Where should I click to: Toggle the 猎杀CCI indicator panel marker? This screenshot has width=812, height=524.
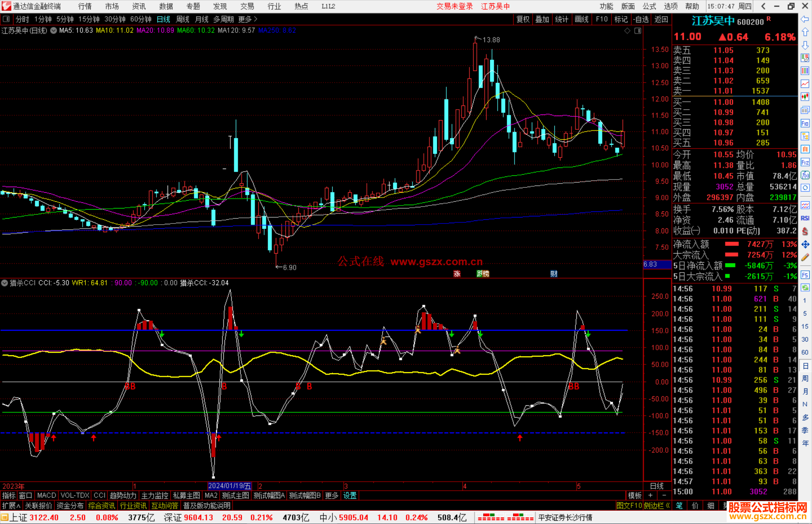click(x=5, y=283)
